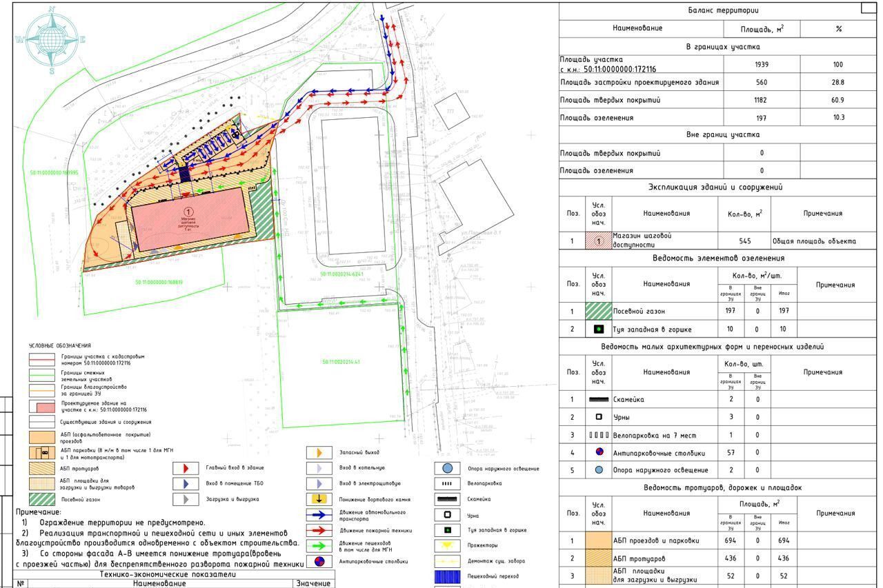Click the red fire truck movement arrow in legend
Viewport: 883px width, 588px height.
(x=319, y=530)
